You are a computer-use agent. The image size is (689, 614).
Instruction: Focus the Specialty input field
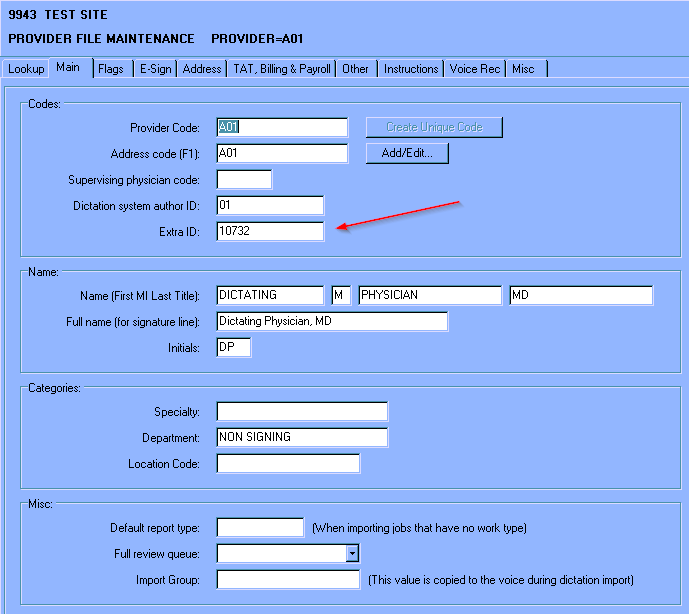click(302, 411)
